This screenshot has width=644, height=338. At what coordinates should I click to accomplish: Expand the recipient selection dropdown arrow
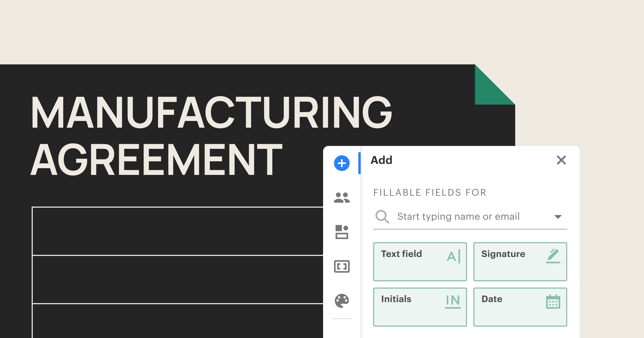coord(558,216)
